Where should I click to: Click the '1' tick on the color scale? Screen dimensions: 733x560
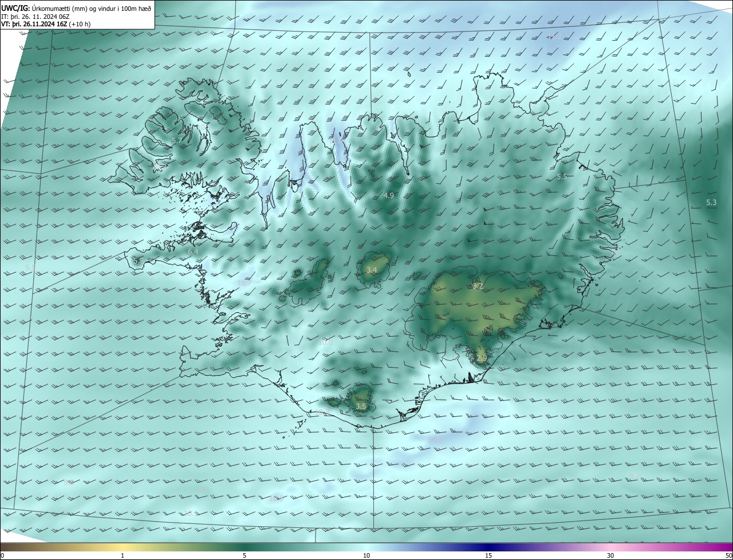(123, 555)
